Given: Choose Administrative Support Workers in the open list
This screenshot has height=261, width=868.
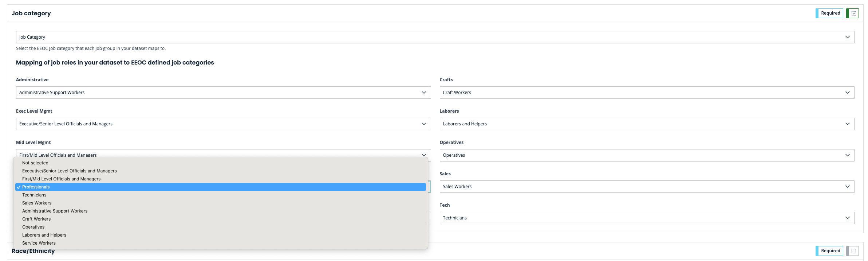Looking at the screenshot, I should click(x=55, y=211).
